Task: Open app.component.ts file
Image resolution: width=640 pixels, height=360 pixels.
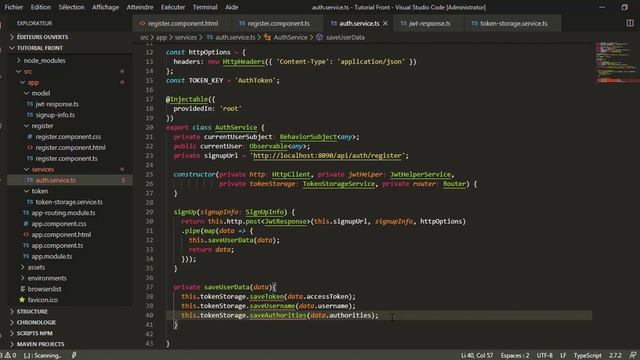Action: click(x=57, y=245)
